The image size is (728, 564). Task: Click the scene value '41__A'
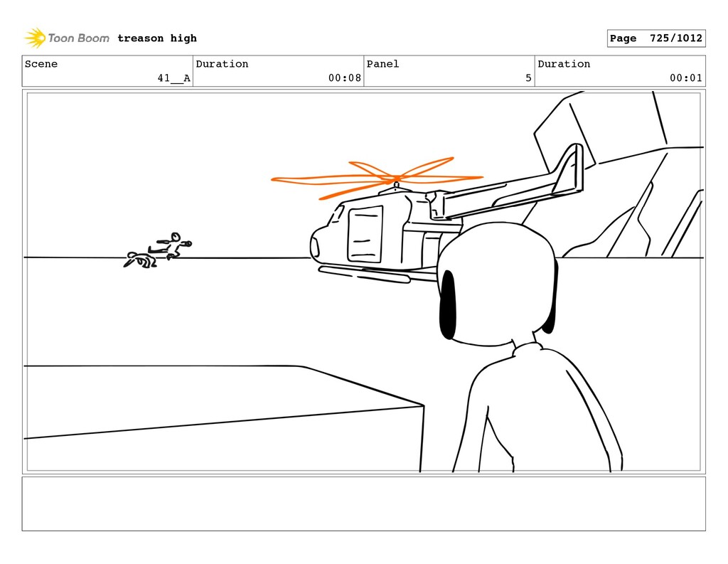pos(173,78)
